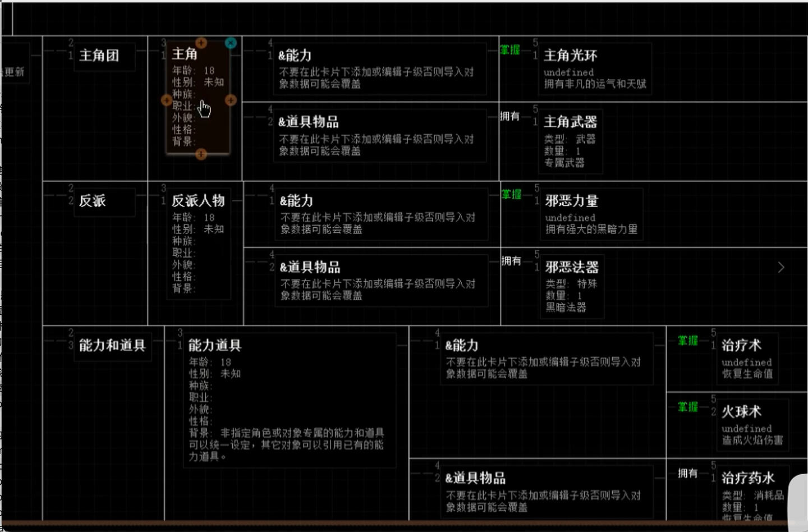Select the 邪恶法器 item card
The height and width of the screenshot is (532, 808).
[571, 286]
